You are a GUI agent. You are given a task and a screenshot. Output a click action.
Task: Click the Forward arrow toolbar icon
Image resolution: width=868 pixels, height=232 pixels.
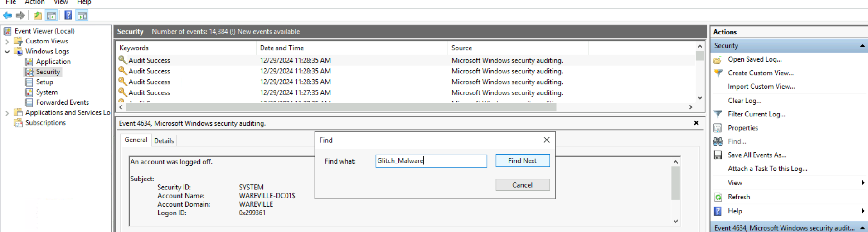[20, 16]
